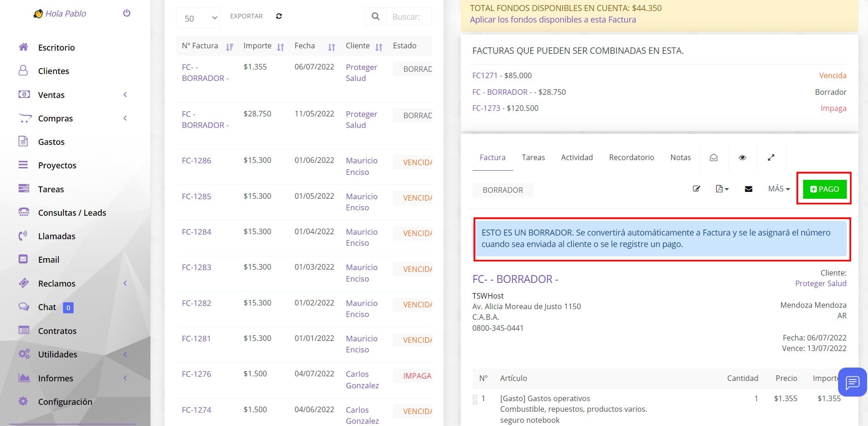Click the Chat bubbles icon
Viewport: 868px width, 426px height.
pos(23,306)
